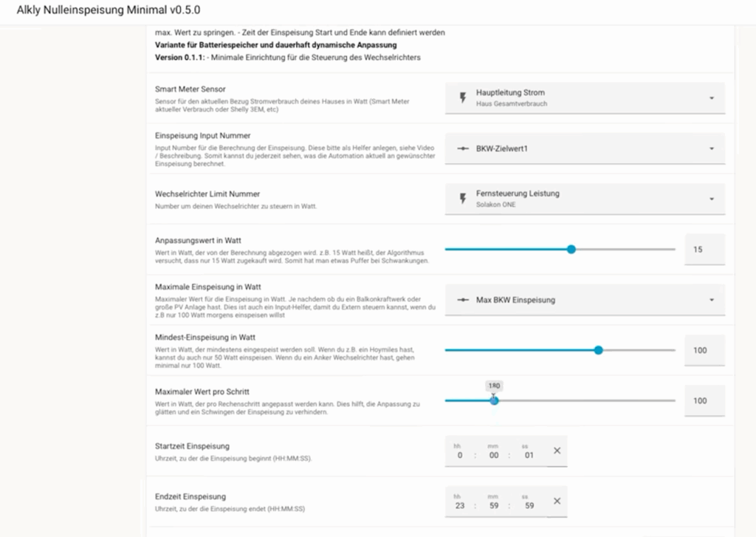Click the Anpassungswert in Watt slider handle
Screen dimensions: 756x537
tap(571, 250)
